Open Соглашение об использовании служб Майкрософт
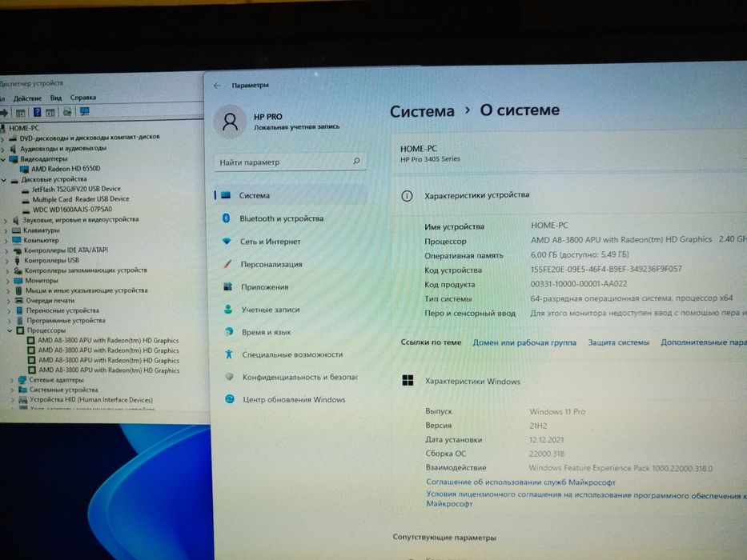Viewport: 747px width, 560px height. pos(520,482)
